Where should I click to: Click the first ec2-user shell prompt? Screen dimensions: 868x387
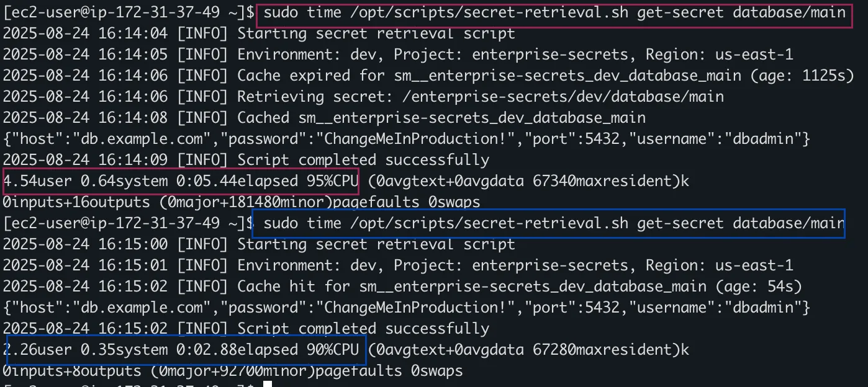[127, 12]
